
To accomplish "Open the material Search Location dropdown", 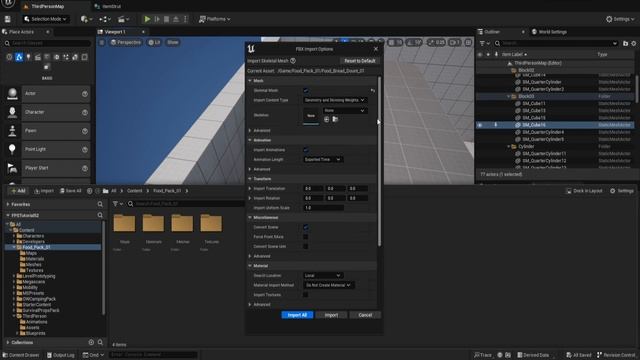I will 322,276.
